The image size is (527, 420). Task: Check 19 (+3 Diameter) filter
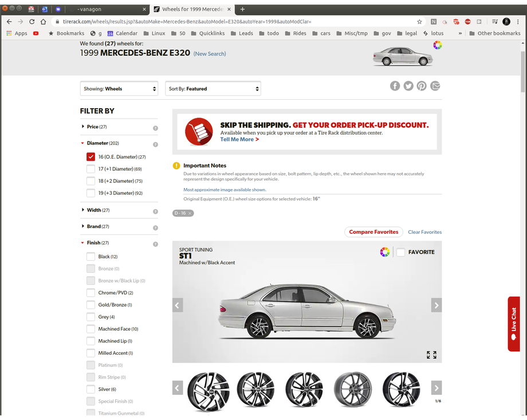pos(91,193)
